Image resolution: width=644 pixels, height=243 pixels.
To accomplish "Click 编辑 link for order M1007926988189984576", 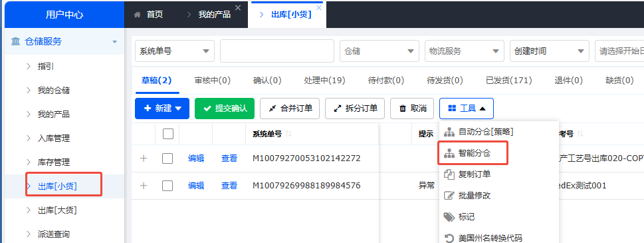I will click(x=196, y=186).
